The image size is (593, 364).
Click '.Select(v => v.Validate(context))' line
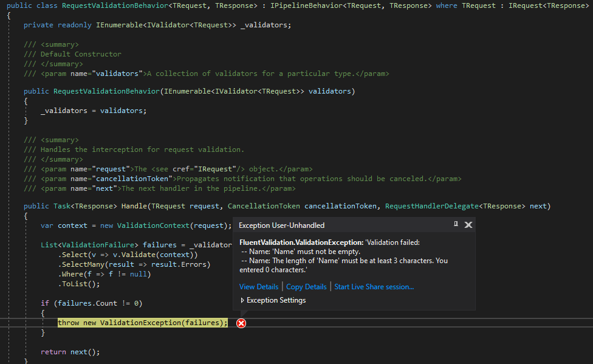(x=128, y=255)
